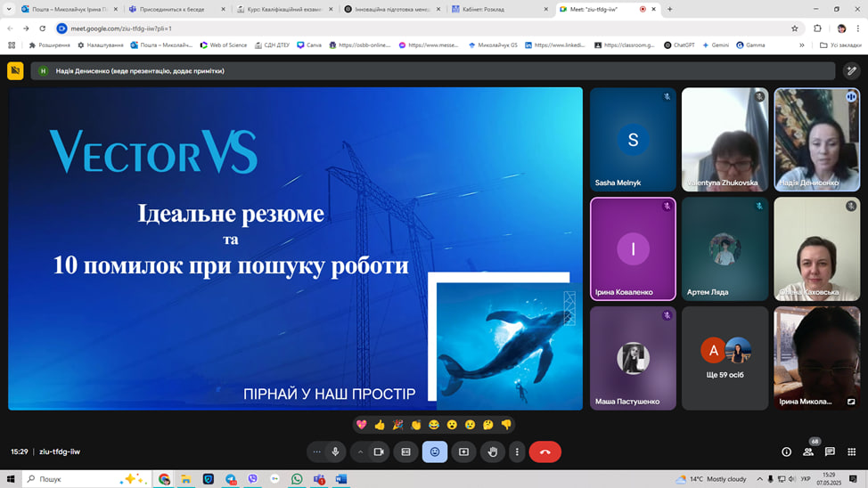This screenshot has width=868, height=488.
Task: Open the 'Gemini' bookmark
Action: [x=716, y=45]
